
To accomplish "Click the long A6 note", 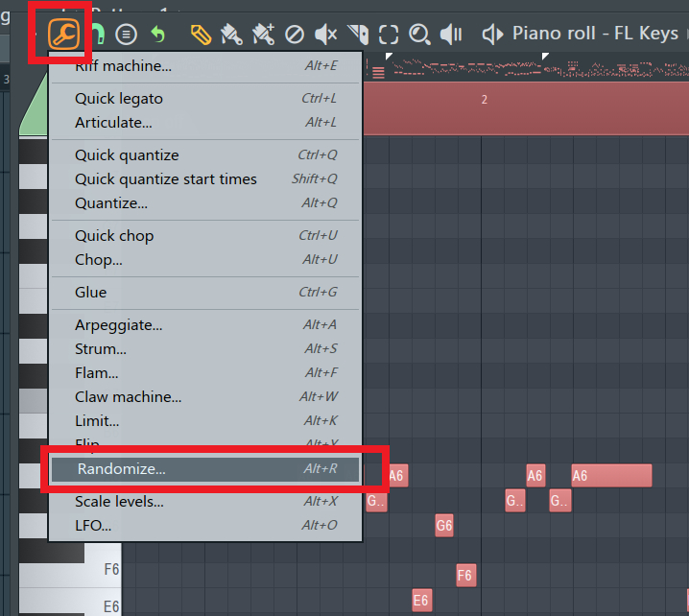I will point(611,476).
